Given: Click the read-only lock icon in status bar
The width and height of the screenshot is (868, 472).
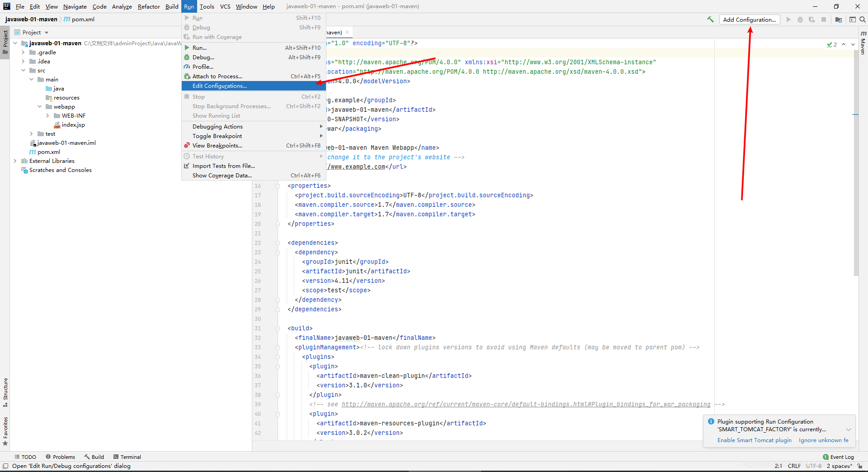Looking at the screenshot, I should tap(860, 466).
